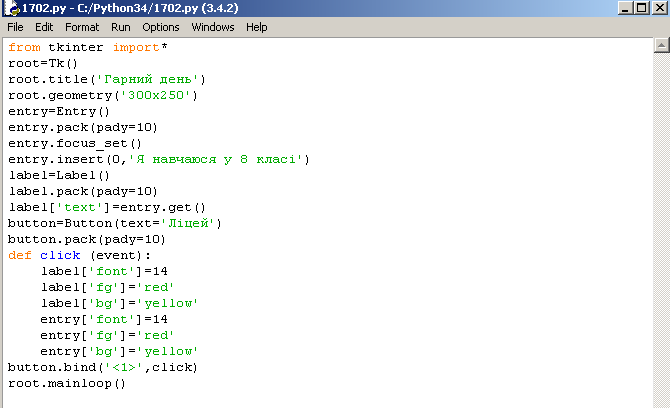
Task: Click the line label['fg']='red'
Action: pyautogui.click(x=107, y=288)
